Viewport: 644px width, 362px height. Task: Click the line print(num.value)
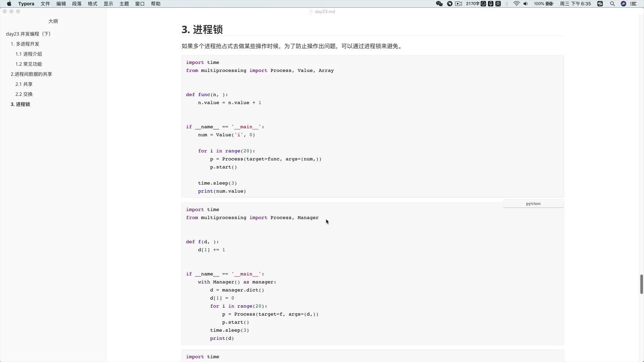pyautogui.click(x=222, y=191)
